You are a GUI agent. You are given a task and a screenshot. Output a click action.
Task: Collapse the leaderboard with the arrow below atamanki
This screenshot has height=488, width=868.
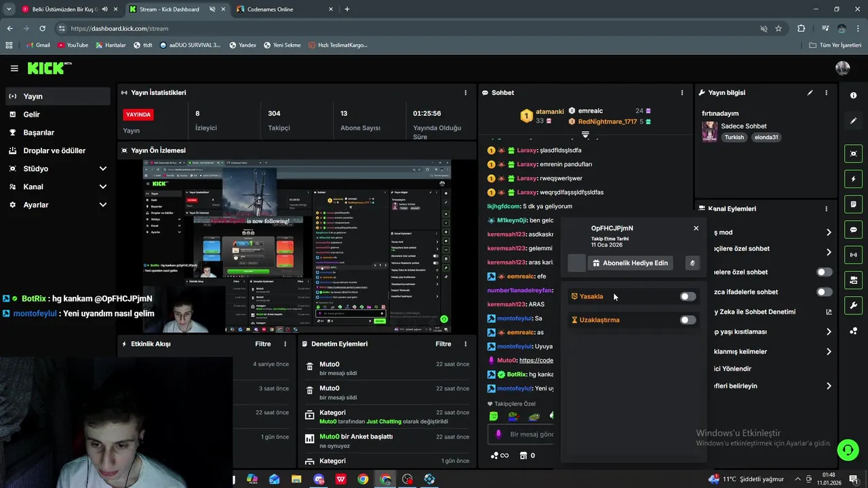pyautogui.click(x=585, y=135)
